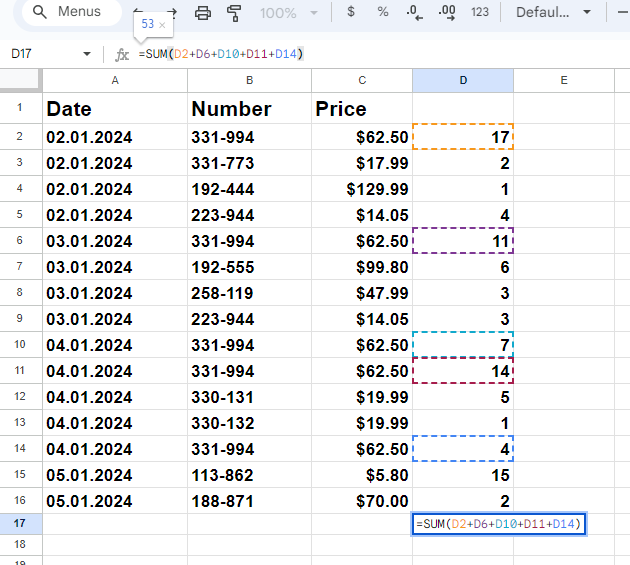Select cell D11 with value 14
The width and height of the screenshot is (630, 565).
pyautogui.click(x=463, y=371)
